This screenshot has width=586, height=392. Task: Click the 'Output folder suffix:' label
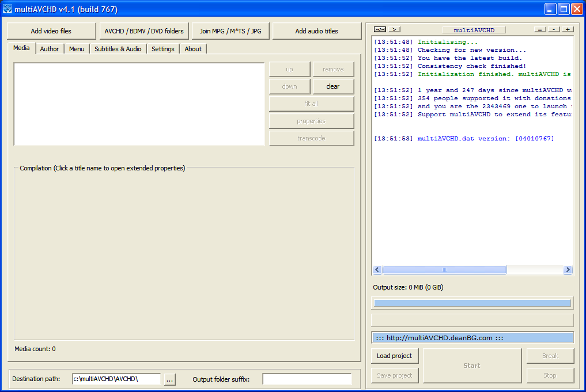tap(221, 379)
